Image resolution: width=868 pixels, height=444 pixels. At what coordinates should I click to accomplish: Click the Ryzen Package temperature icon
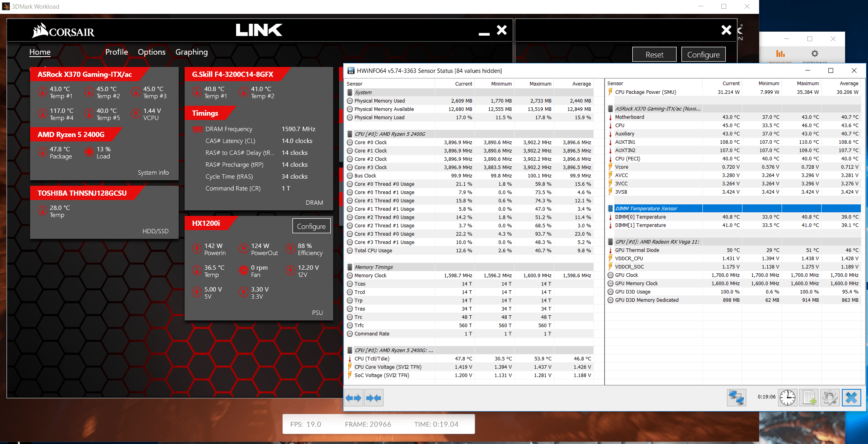click(42, 152)
